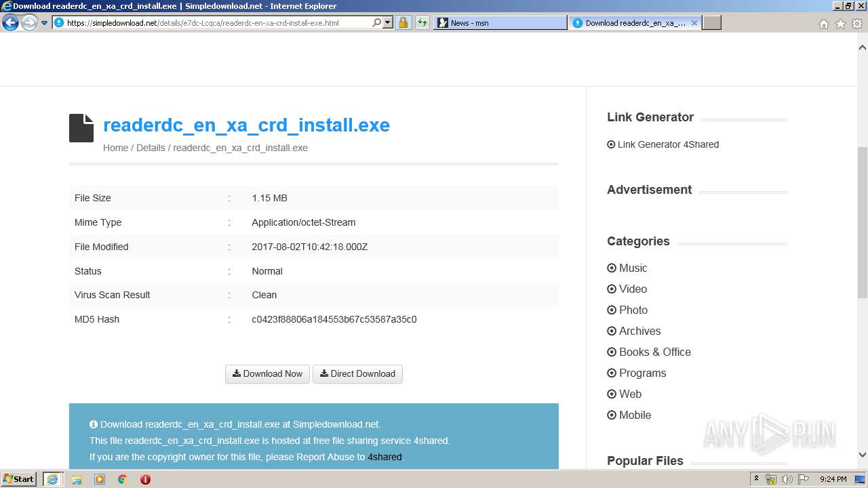Click the taskbar clock 9:24 PM
This screenshot has height=488, width=868.
pyautogui.click(x=833, y=479)
